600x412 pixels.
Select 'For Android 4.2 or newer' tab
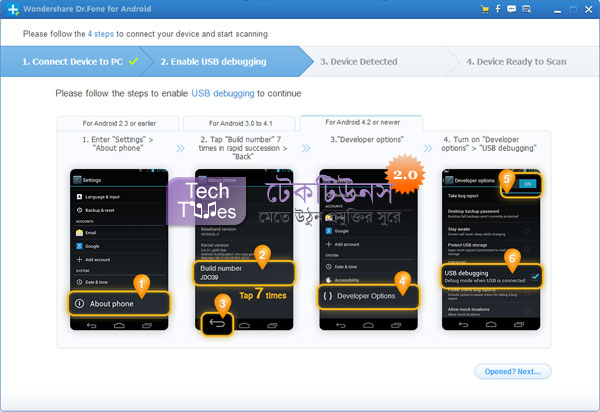click(x=362, y=122)
